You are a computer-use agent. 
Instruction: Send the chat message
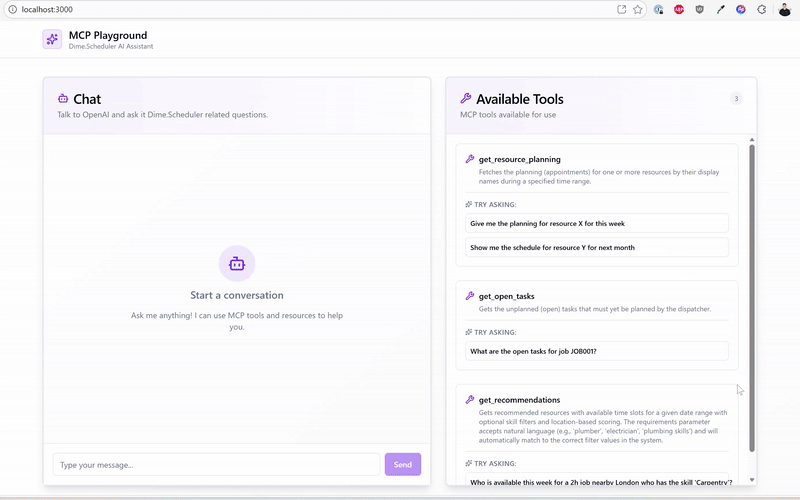[x=402, y=464]
